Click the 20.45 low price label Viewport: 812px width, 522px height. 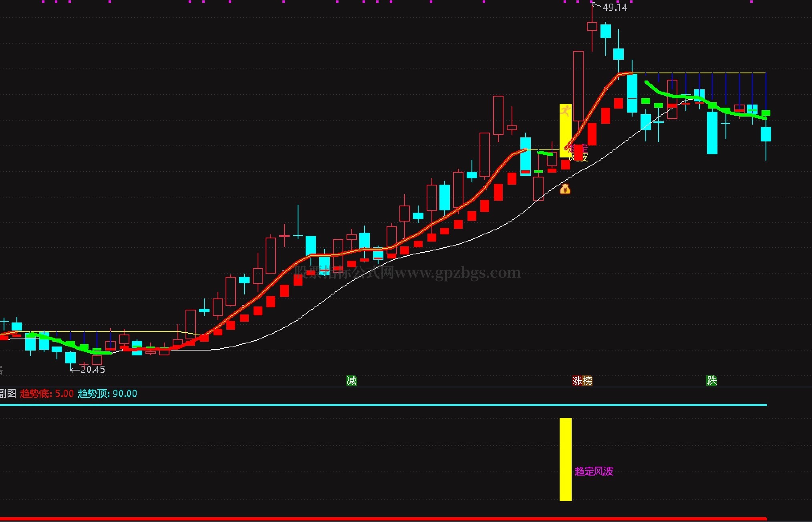(93, 369)
